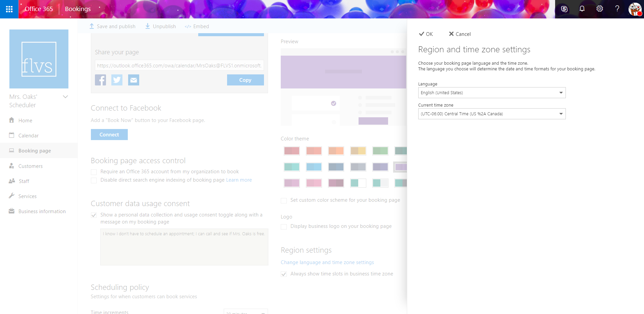This screenshot has width=644, height=314.
Task: Go to Customers in the sidebar
Action: tap(31, 166)
